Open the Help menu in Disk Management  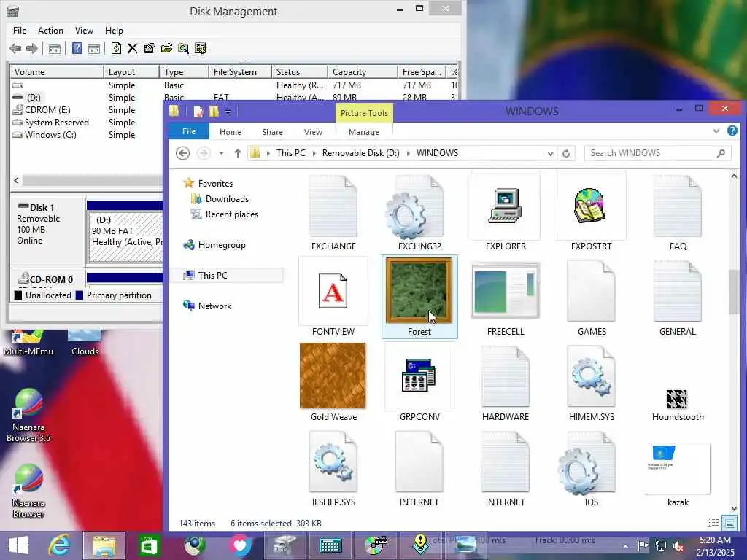point(114,31)
